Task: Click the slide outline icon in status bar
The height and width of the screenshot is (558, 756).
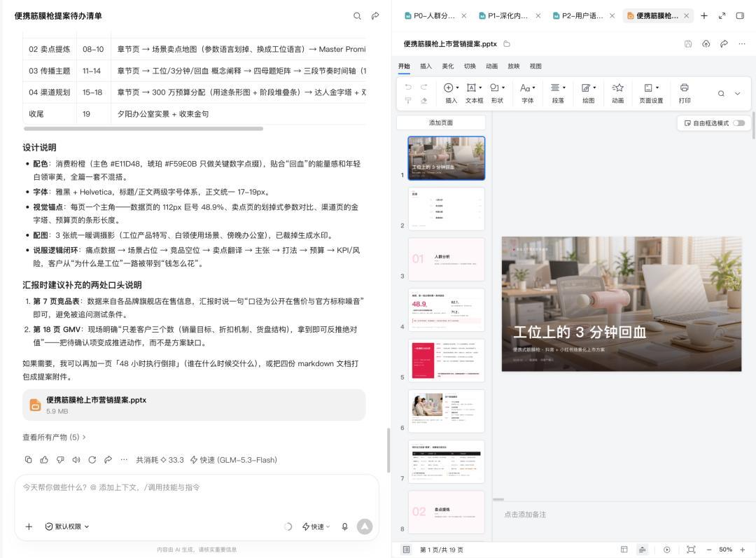Action: (407, 550)
